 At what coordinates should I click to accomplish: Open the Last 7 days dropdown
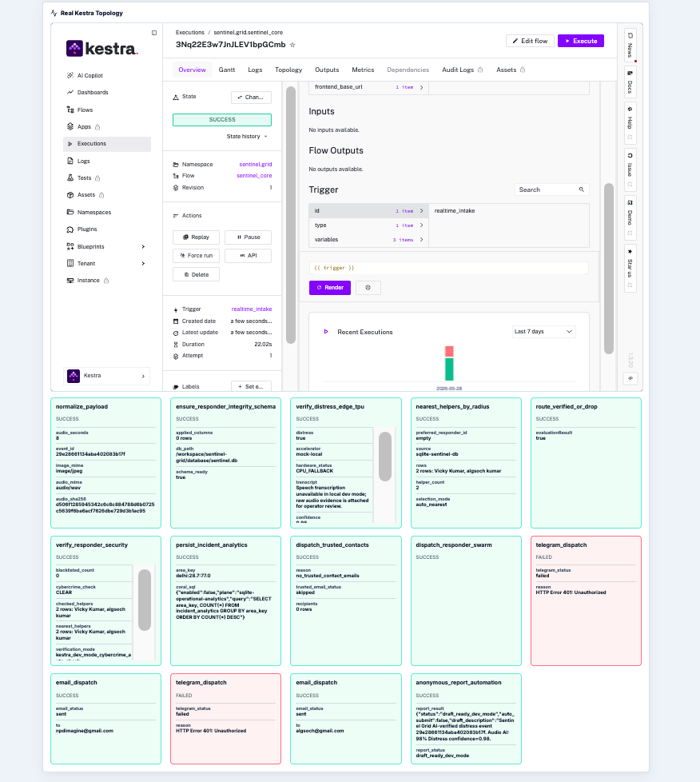click(543, 332)
